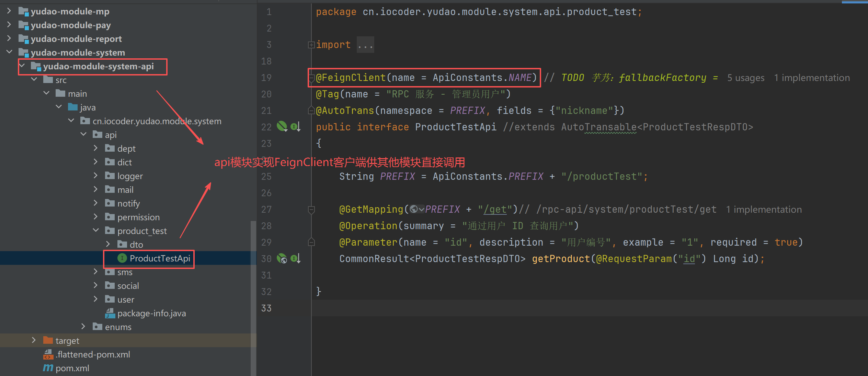Select yudao-module-system-api in project tree

[x=98, y=66]
